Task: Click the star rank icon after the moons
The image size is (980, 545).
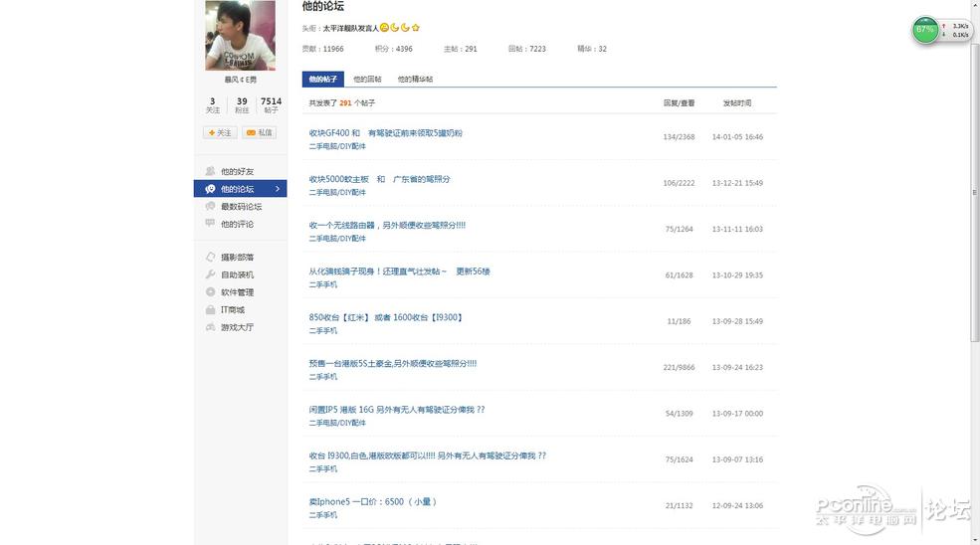Action: 416,28
